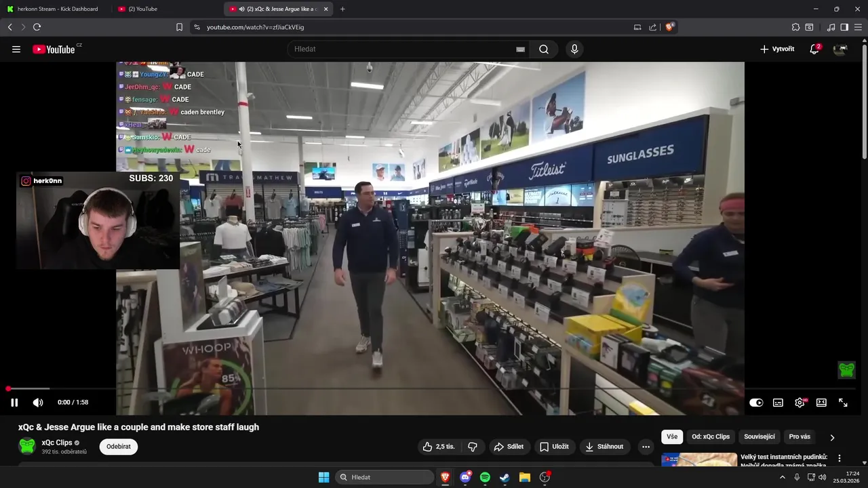Open the on-screen keyboard icon in search
This screenshot has height=488, width=868.
(x=520, y=49)
